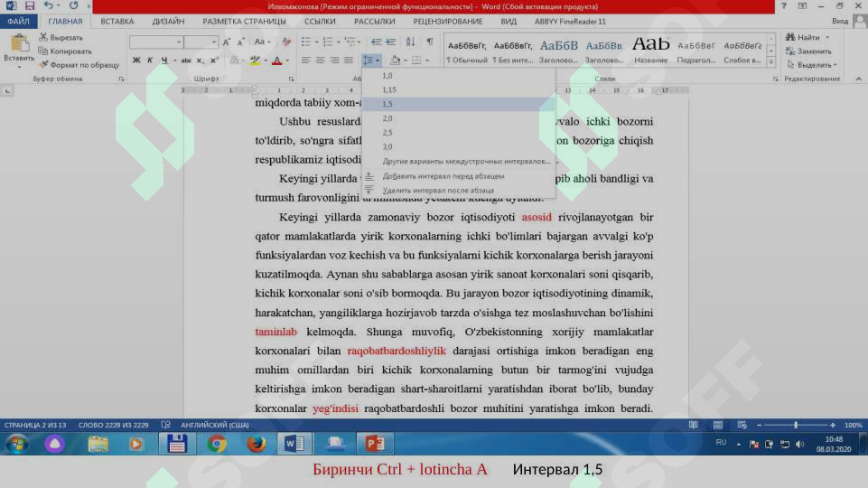The width and height of the screenshot is (868, 488).
Task: Toggle underline (Ч) formatting
Action: (163, 60)
